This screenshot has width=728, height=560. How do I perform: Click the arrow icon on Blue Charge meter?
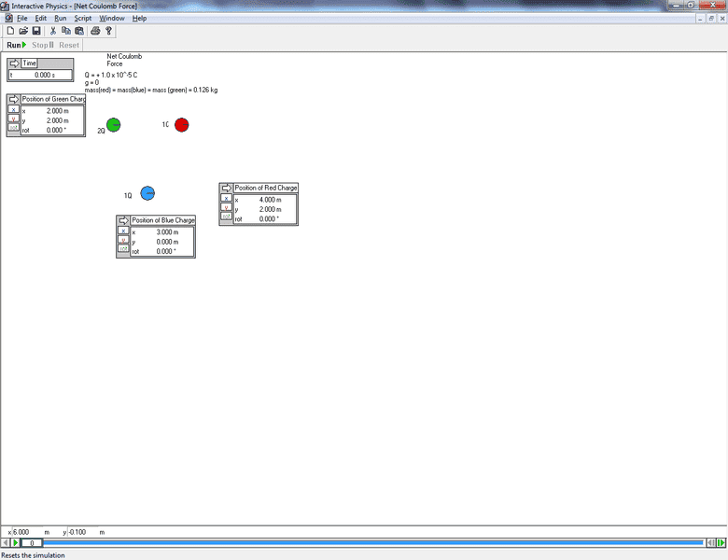click(123, 220)
